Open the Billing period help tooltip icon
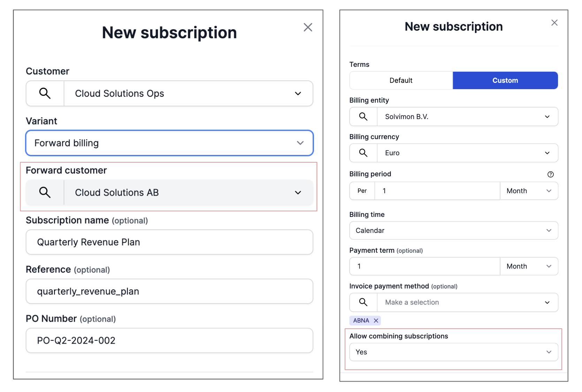The height and width of the screenshot is (392, 582). (551, 174)
